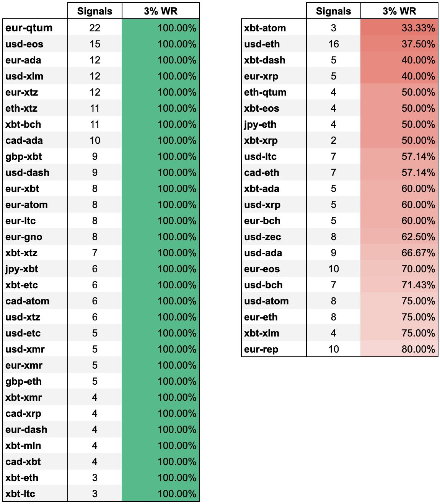Select the signals count 22 cell
The width and height of the screenshot is (440, 504).
(95, 28)
